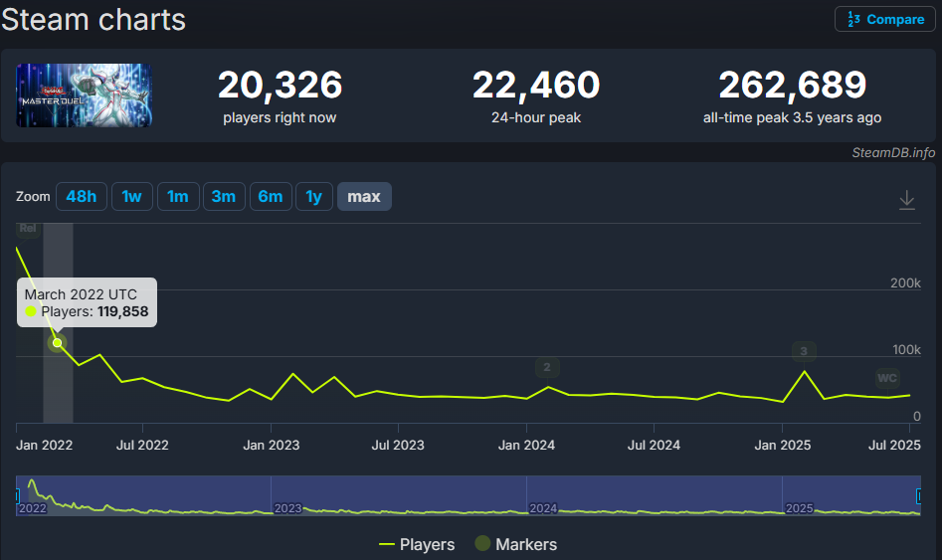Set zoom to 6m
Viewport: 942px width, 560px height.
click(x=271, y=197)
